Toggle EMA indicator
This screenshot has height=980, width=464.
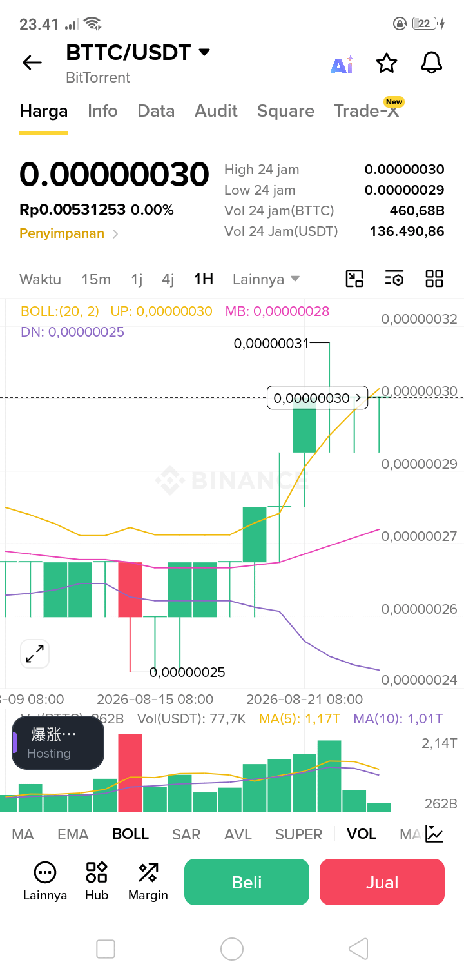point(73,834)
